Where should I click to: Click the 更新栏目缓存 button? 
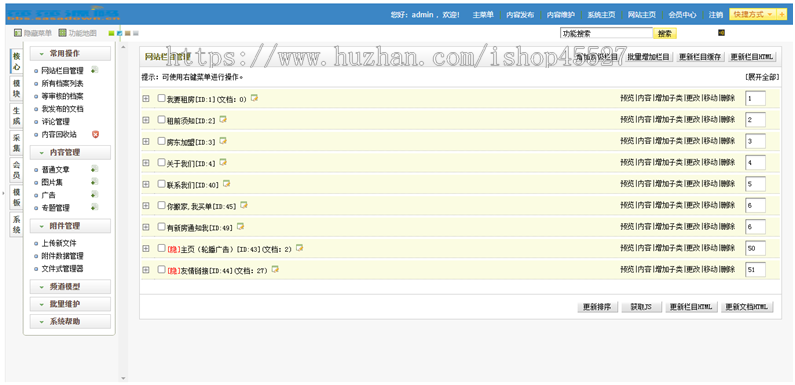click(x=701, y=57)
